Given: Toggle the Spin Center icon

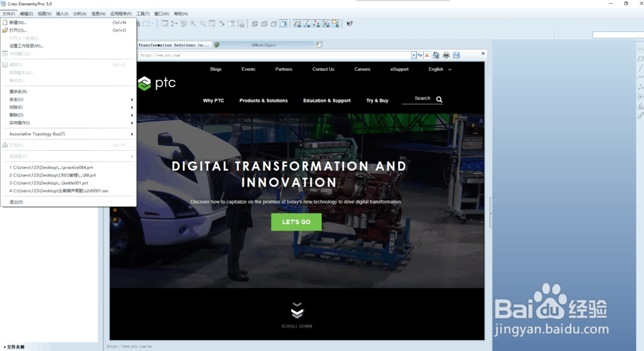Looking at the screenshot, I should pyautogui.click(x=174, y=24).
